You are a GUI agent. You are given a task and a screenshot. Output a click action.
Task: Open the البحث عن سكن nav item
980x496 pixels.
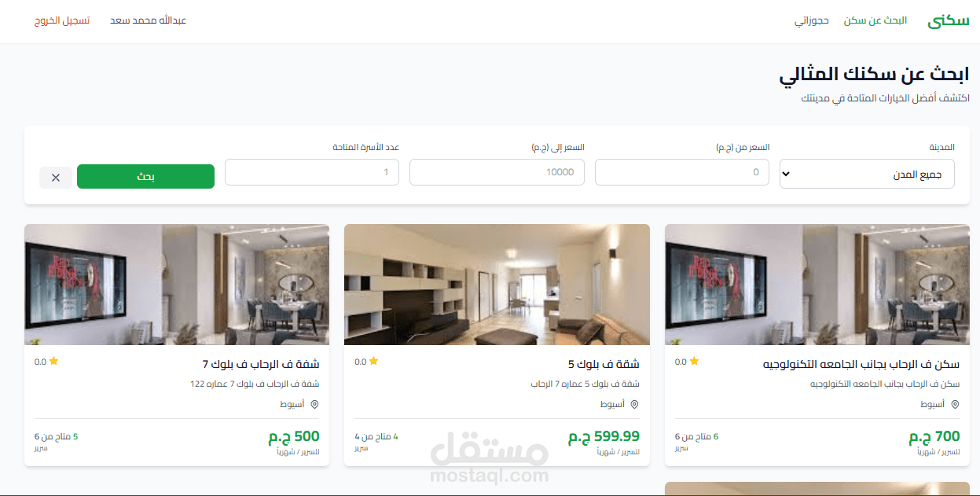click(x=875, y=20)
